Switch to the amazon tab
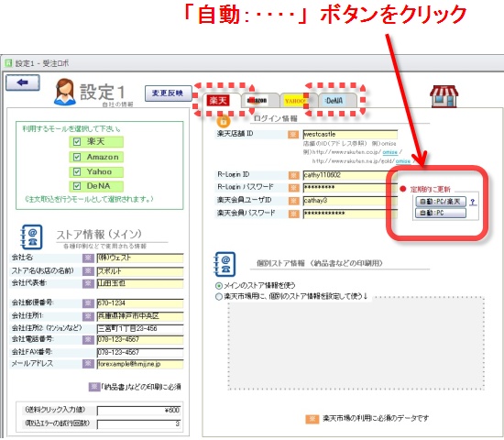504x440 pixels. [x=259, y=100]
